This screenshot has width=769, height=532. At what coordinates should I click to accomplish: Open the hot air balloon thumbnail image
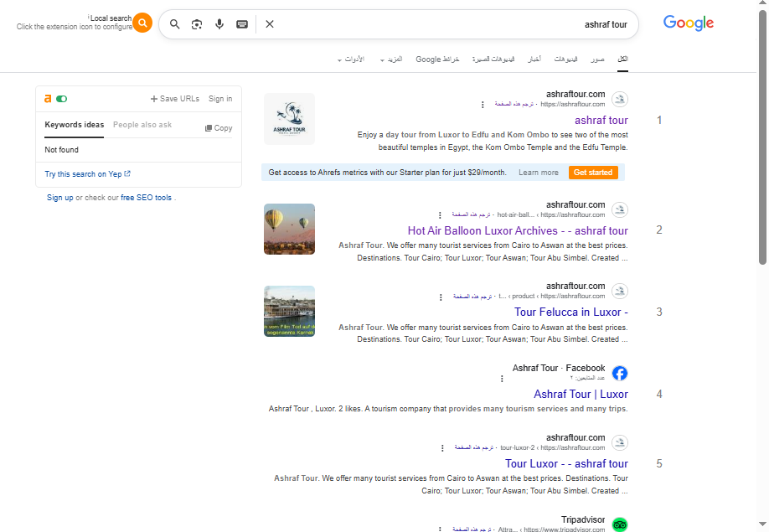[289, 229]
